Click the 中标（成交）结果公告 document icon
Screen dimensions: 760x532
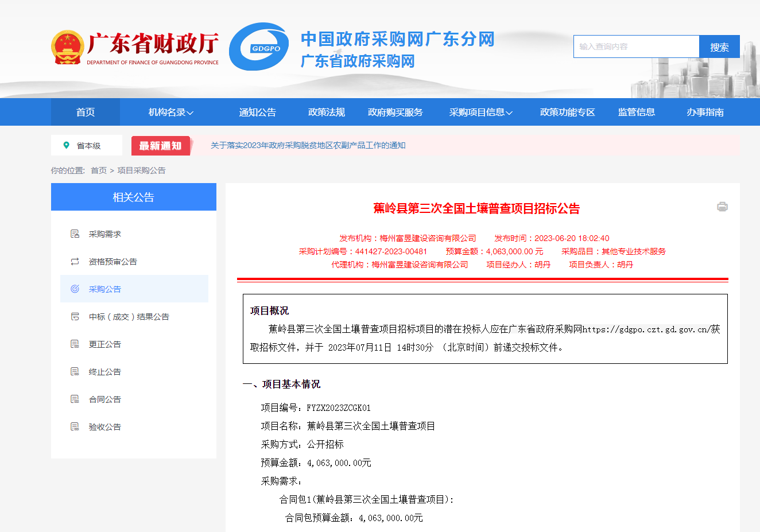(x=75, y=316)
